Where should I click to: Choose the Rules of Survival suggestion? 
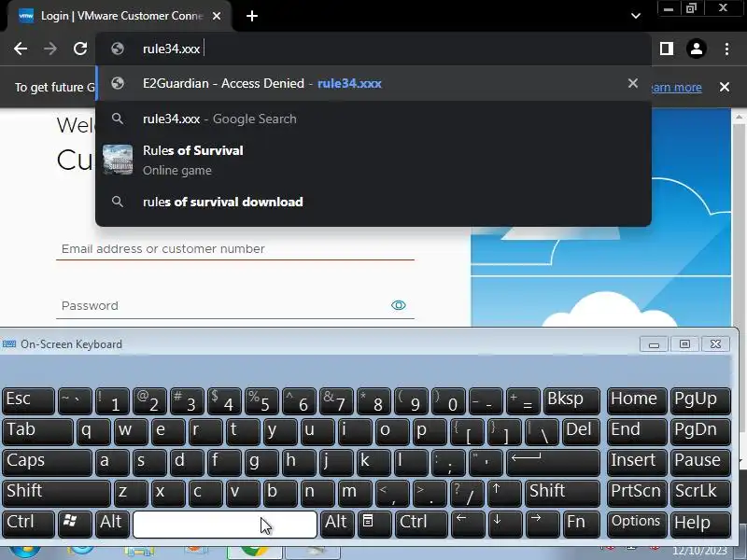click(x=373, y=160)
